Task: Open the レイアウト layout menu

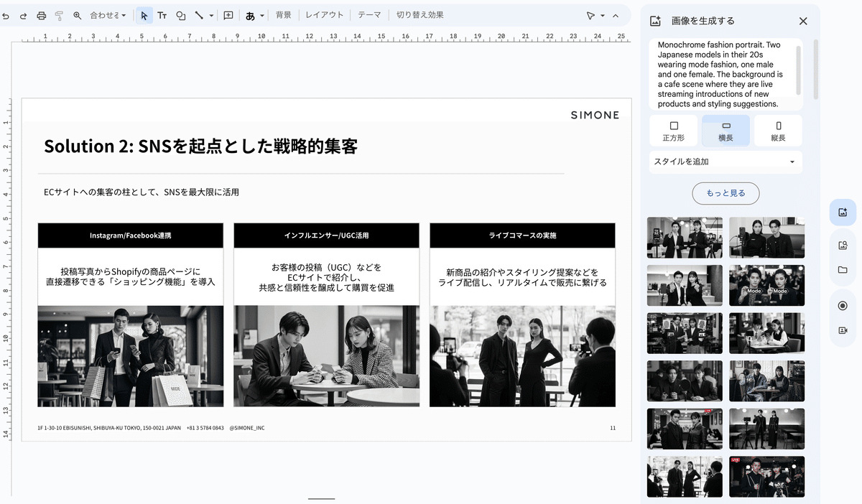Action: pos(325,15)
